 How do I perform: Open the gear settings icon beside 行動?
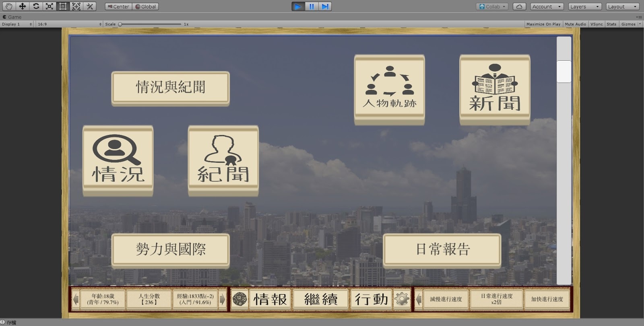[x=402, y=299]
